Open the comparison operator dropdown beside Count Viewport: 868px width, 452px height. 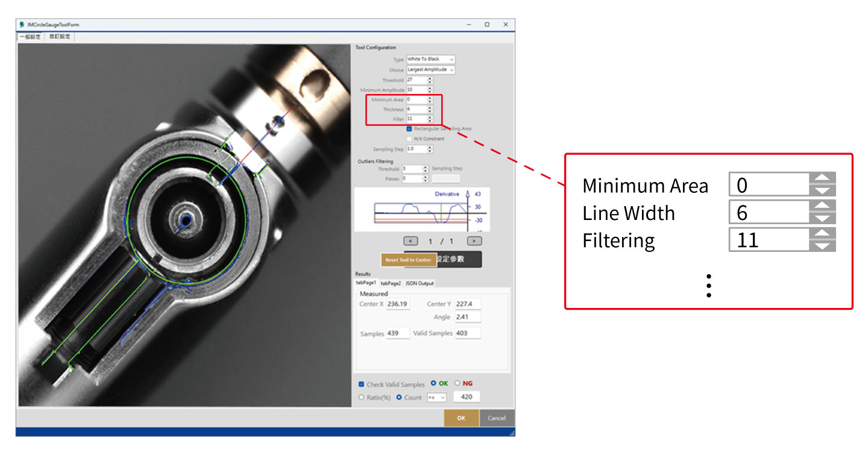436,397
